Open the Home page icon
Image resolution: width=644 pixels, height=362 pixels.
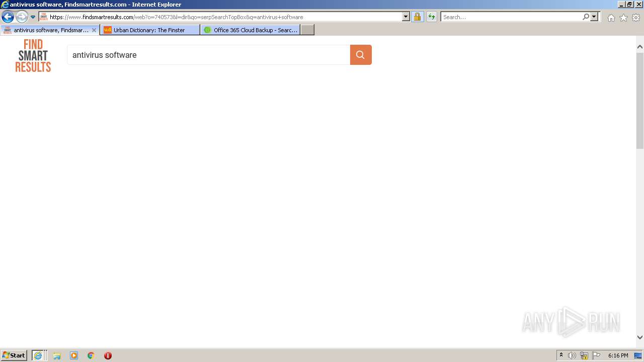point(611,18)
